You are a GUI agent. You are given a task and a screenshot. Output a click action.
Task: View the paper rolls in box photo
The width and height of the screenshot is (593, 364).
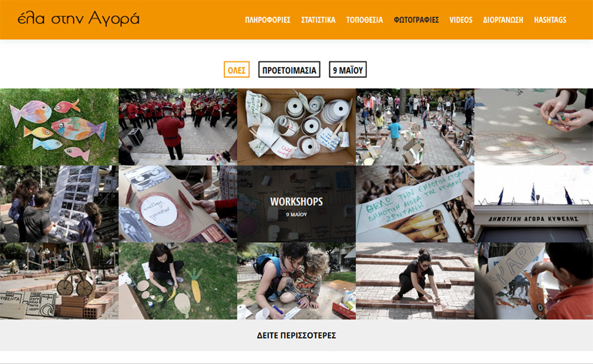(x=296, y=127)
